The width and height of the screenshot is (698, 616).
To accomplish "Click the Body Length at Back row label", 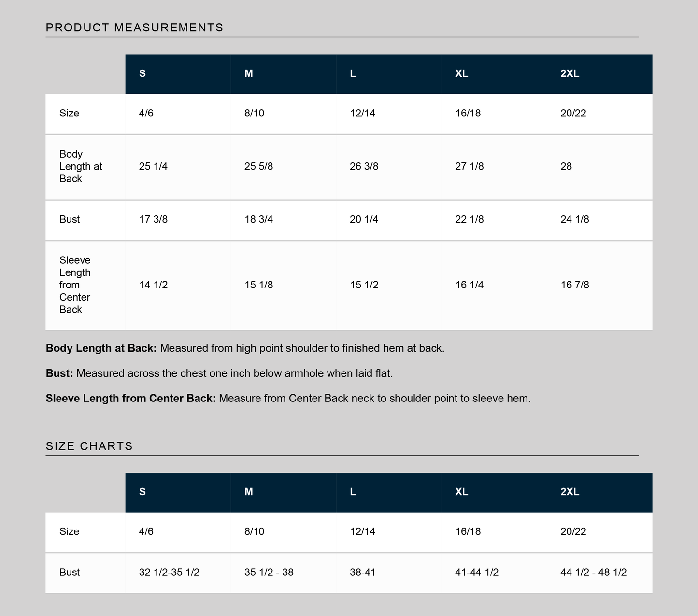I will tap(81, 166).
